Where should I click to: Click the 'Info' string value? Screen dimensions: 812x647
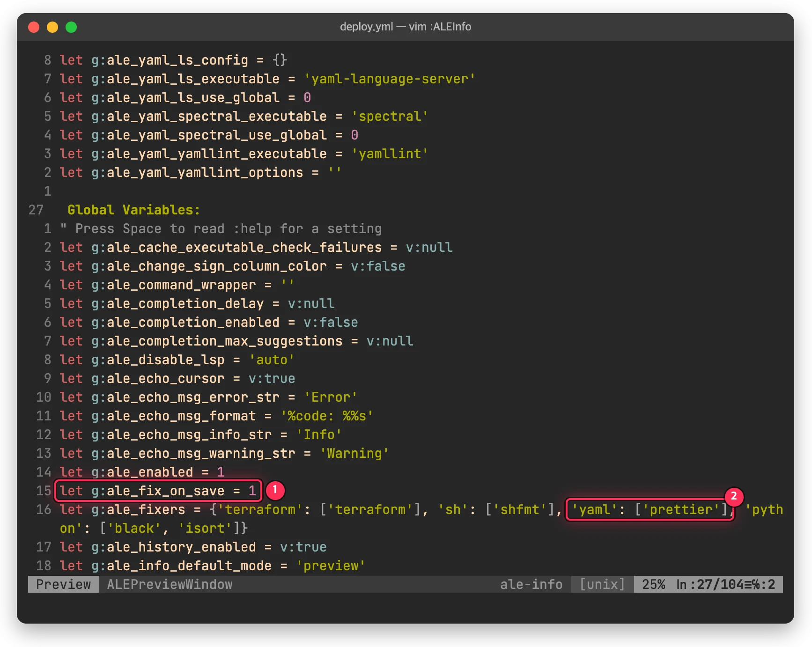pyautogui.click(x=319, y=434)
